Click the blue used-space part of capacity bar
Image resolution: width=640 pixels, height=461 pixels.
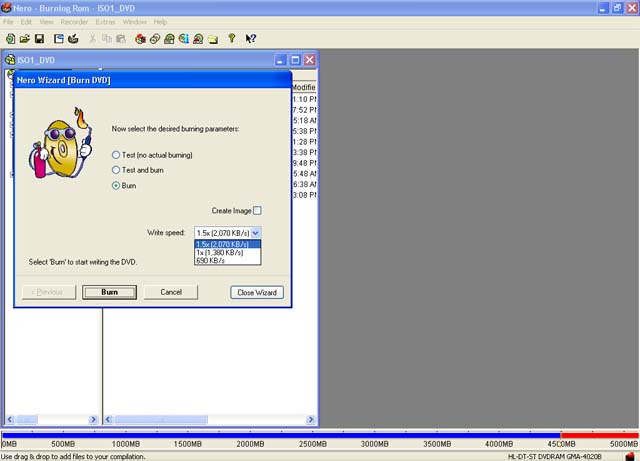pyautogui.click(x=281, y=436)
